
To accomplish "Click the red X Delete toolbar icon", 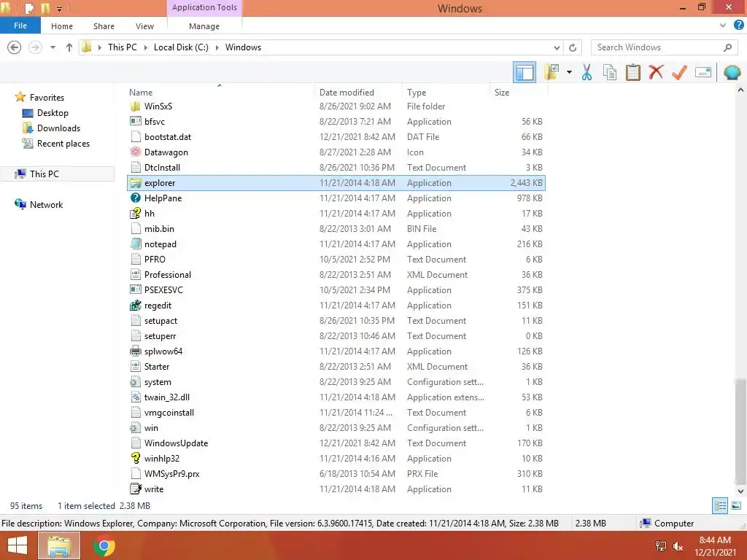I will click(x=656, y=72).
